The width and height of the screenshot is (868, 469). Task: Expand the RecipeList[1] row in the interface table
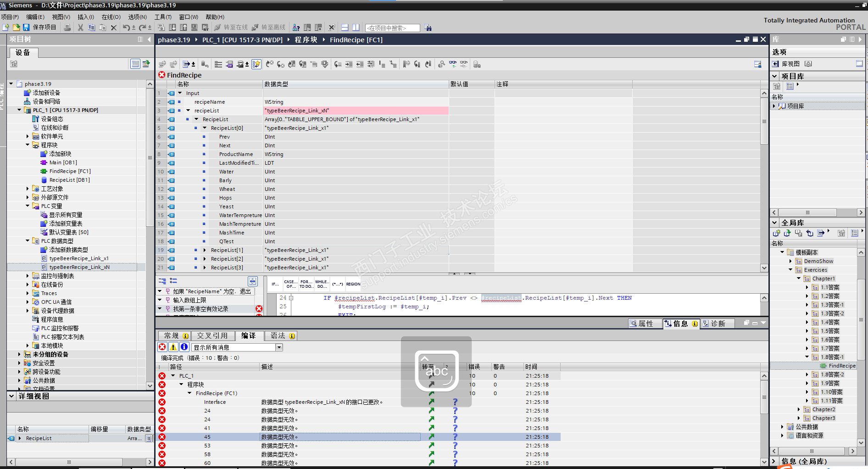point(205,250)
